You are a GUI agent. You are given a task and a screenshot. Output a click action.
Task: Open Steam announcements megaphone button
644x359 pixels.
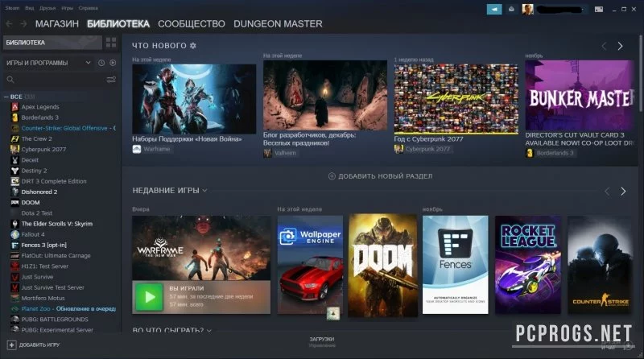494,9
